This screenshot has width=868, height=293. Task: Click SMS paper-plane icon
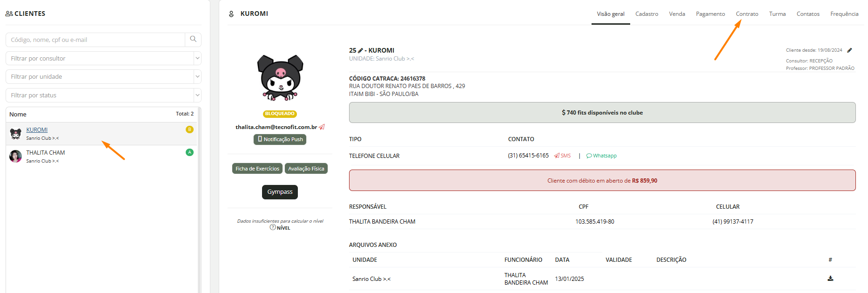pos(557,156)
